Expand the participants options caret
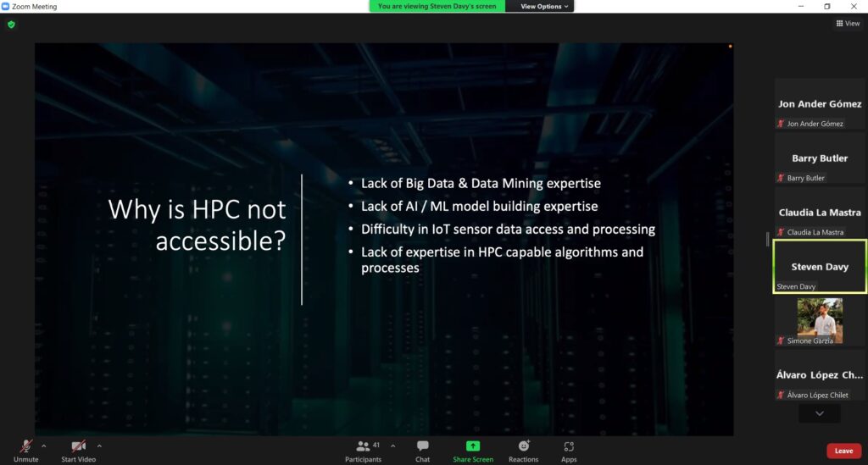This screenshot has height=465, width=868. (392, 446)
